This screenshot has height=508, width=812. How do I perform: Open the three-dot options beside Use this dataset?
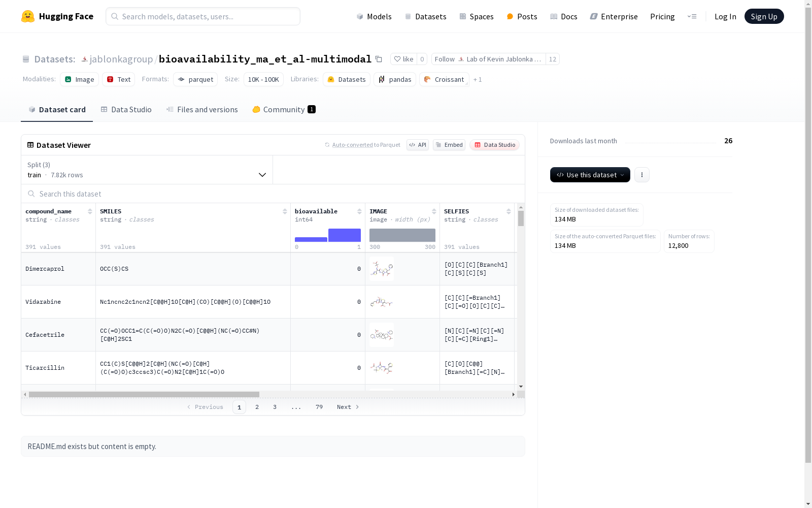pos(642,175)
